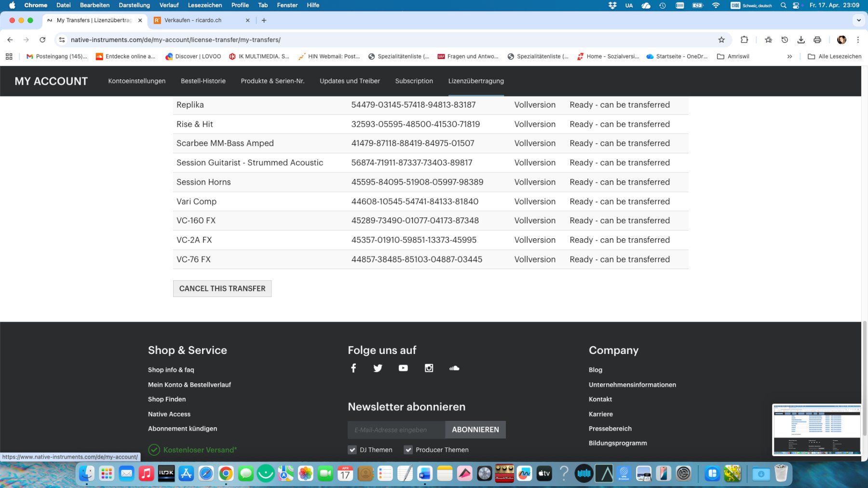Open the Posteingang Gmail bookmark
The image size is (868, 488).
[57, 56]
